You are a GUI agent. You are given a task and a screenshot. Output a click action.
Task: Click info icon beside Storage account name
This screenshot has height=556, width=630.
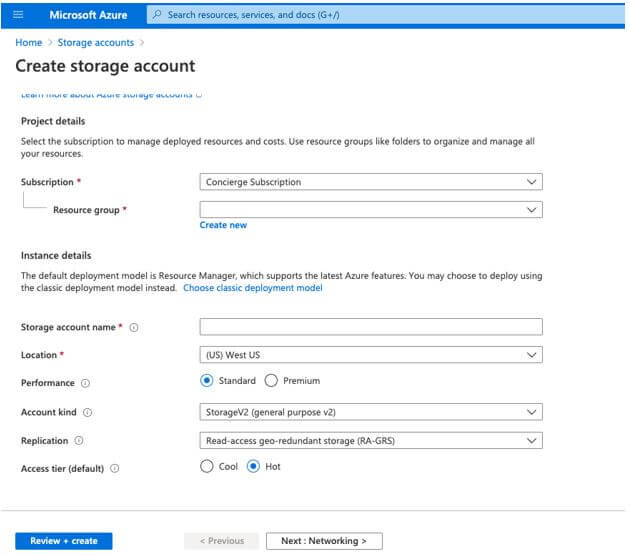134,327
